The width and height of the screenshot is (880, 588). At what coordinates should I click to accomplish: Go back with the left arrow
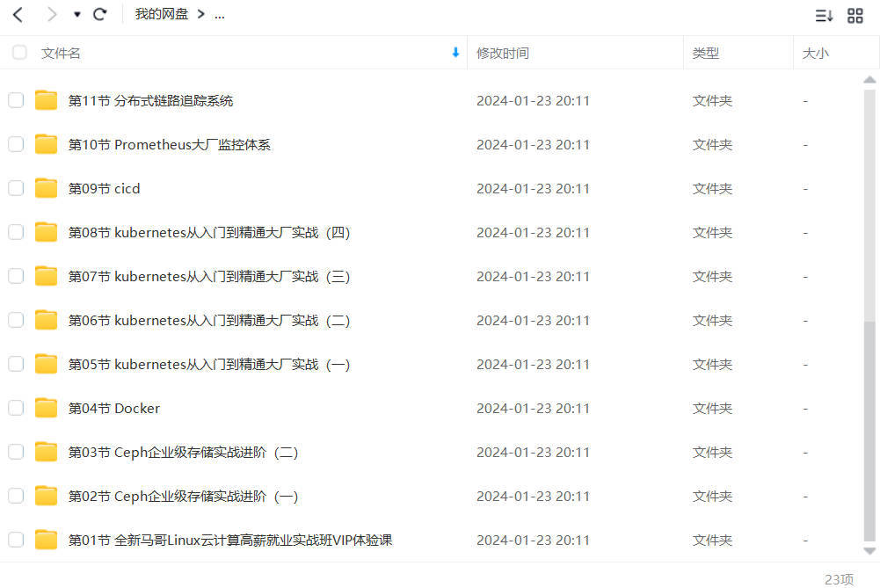pos(18,15)
